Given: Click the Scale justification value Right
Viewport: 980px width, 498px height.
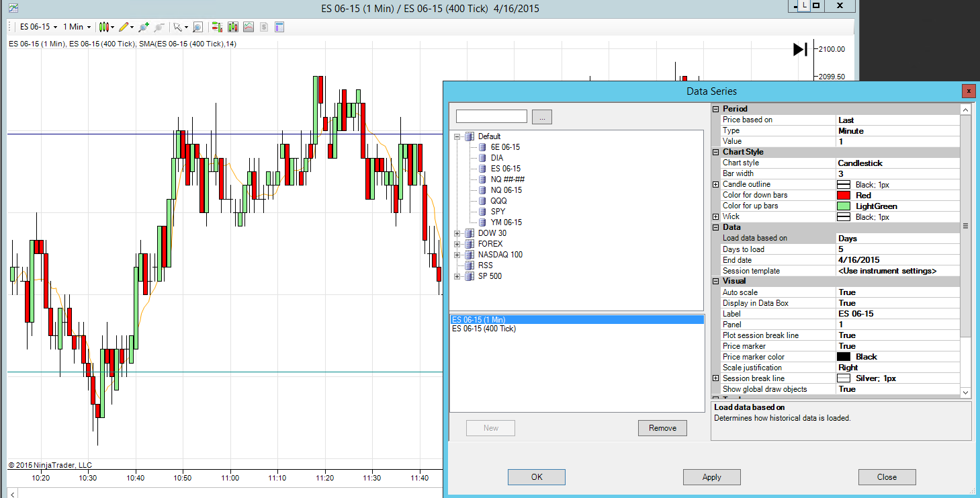Looking at the screenshot, I should click(898, 368).
